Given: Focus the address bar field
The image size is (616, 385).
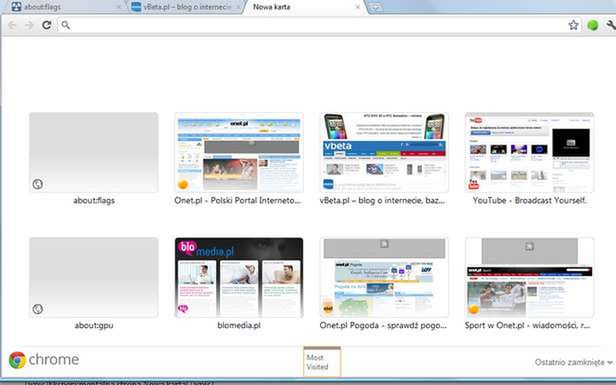Looking at the screenshot, I should (320, 26).
